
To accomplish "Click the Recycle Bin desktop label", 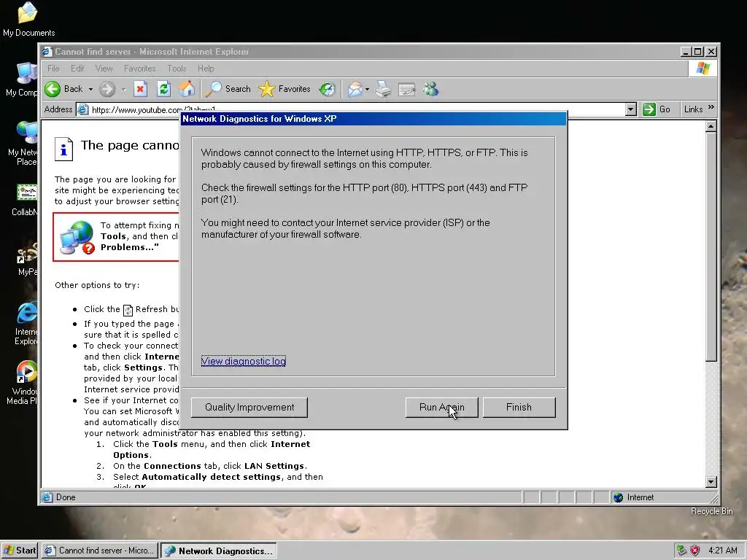I will click(712, 511).
